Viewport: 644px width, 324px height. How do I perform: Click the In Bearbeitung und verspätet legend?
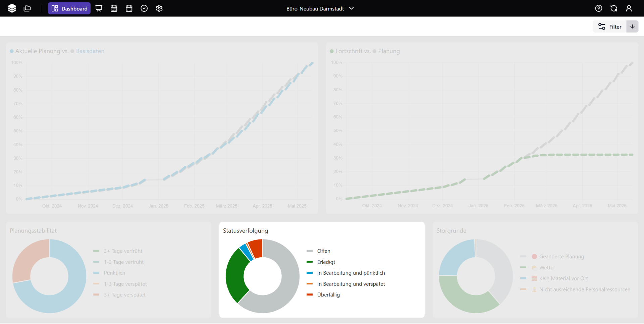click(x=351, y=284)
